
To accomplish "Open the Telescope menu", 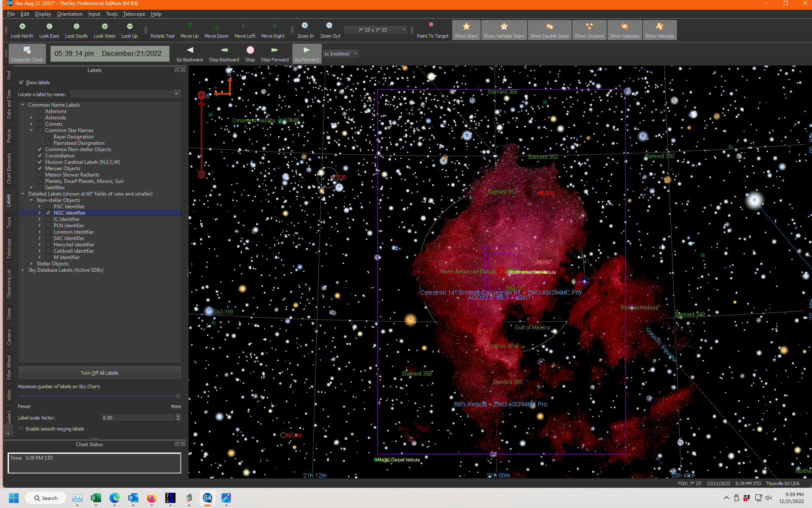I will click(134, 14).
